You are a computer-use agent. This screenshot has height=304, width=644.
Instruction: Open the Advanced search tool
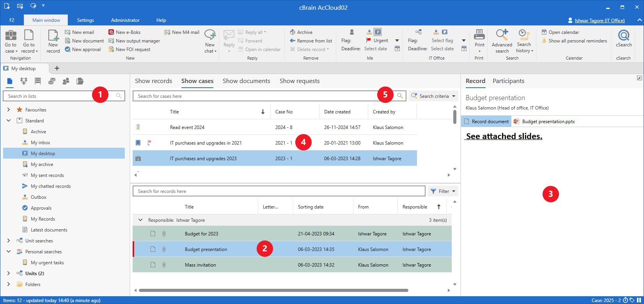pos(502,36)
